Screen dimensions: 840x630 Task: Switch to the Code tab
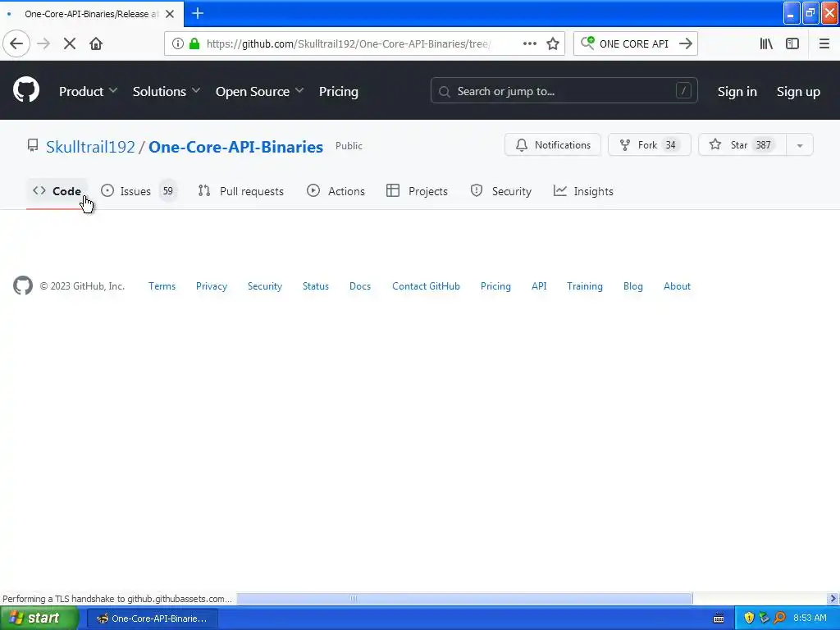[57, 191]
